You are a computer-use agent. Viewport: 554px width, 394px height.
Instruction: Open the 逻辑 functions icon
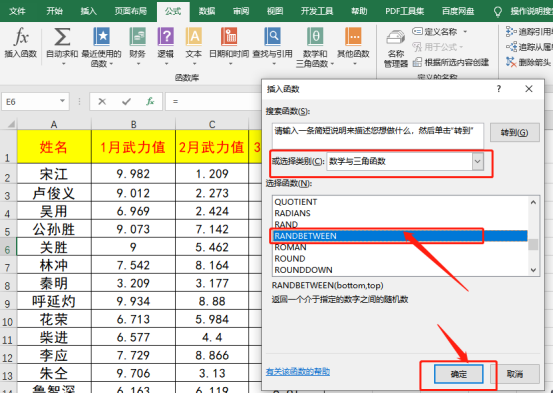click(165, 37)
